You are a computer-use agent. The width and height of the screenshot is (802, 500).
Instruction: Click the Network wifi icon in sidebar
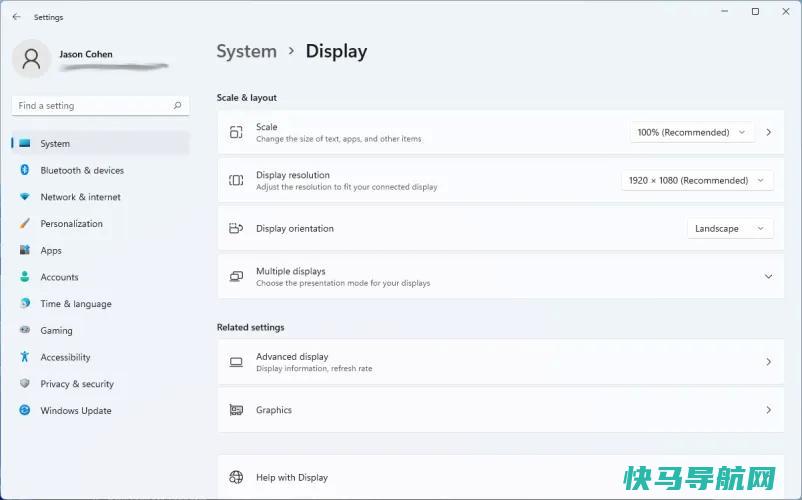click(25, 196)
